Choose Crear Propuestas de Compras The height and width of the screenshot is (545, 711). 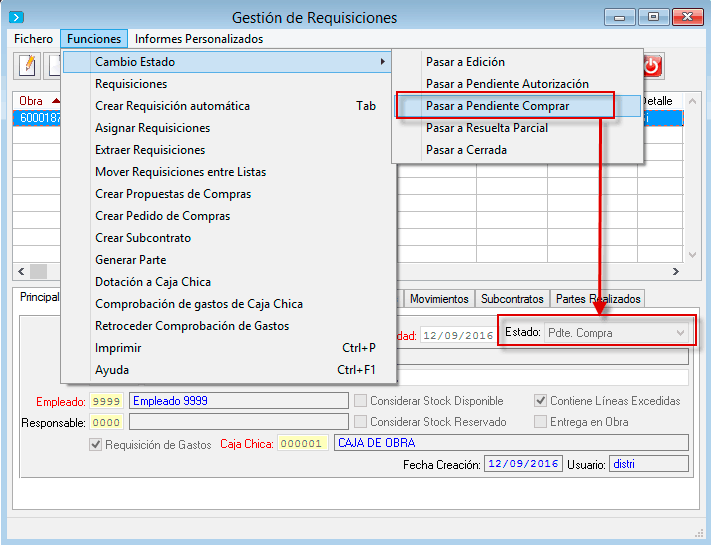tap(227, 194)
